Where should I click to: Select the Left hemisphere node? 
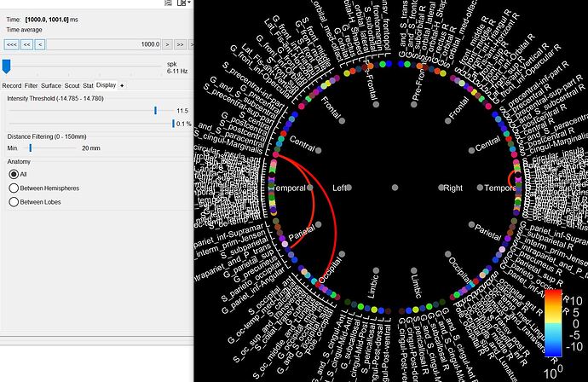(349, 188)
